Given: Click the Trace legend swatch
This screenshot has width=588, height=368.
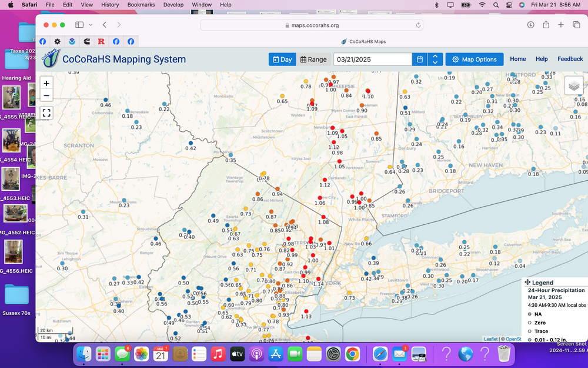Looking at the screenshot, I should 530,331.
